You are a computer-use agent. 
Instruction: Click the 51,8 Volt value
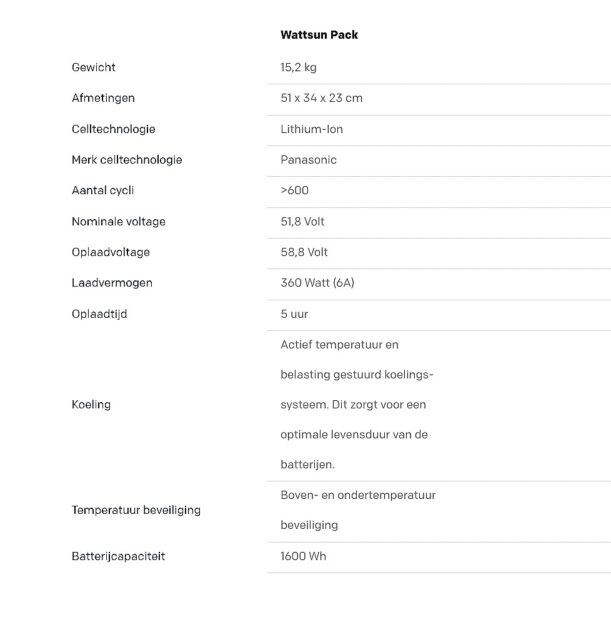tap(303, 221)
